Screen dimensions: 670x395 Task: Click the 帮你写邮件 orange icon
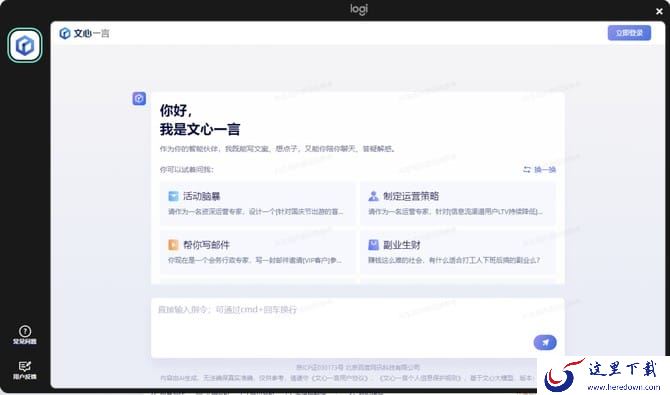point(173,245)
